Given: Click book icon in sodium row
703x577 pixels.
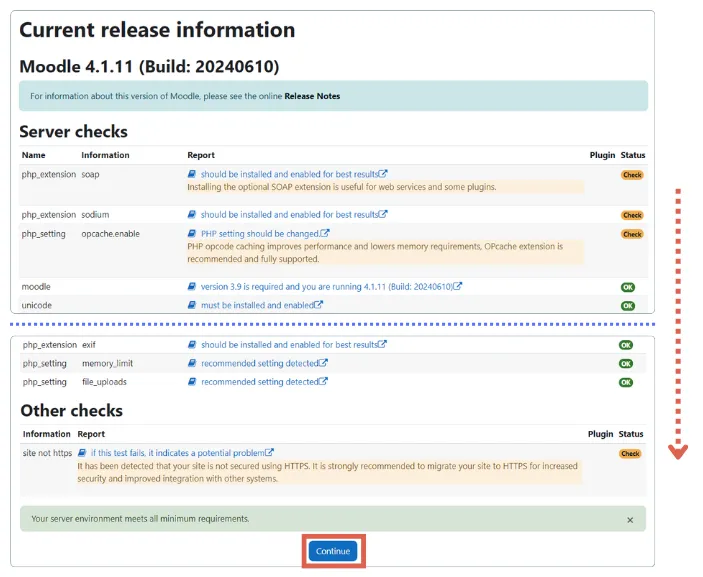Looking at the screenshot, I should [192, 214].
